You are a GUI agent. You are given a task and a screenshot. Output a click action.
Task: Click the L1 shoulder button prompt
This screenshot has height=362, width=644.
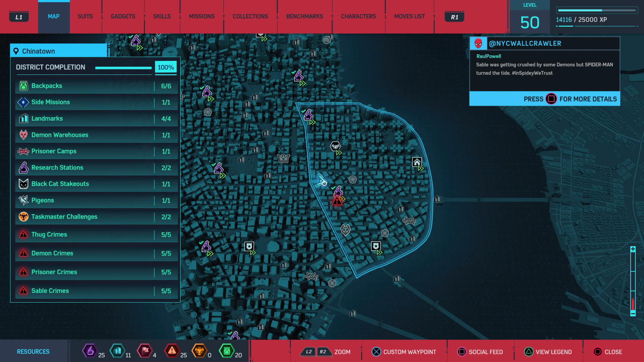(x=19, y=17)
